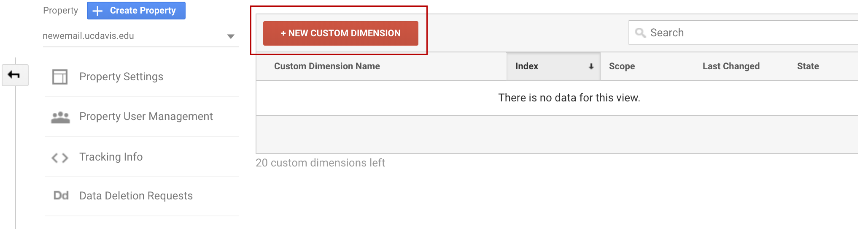The height and width of the screenshot is (229, 868).
Task: Sort by Custom Dimension Name column
Action: click(x=327, y=66)
